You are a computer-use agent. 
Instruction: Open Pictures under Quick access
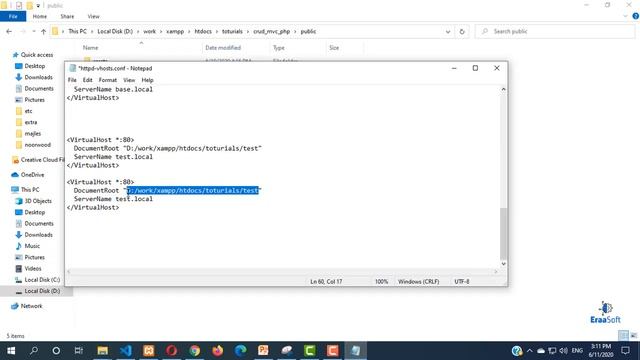pos(34,100)
